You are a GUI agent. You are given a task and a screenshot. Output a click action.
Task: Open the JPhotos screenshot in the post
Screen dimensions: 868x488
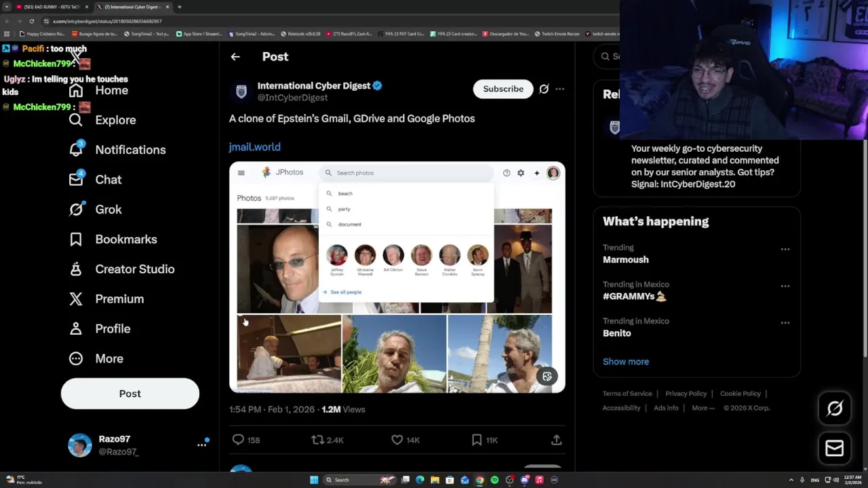click(x=397, y=278)
